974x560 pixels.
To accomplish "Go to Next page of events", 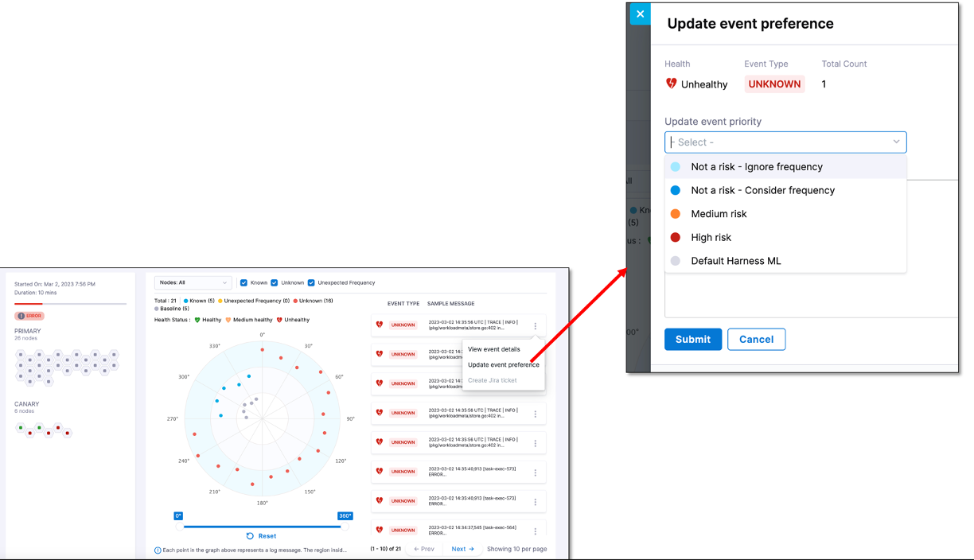I will click(462, 549).
